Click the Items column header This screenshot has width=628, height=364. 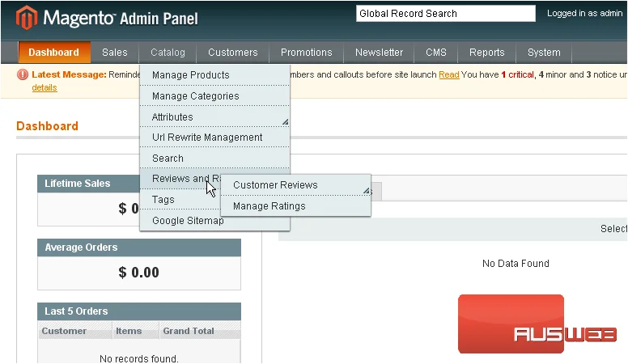136,331
